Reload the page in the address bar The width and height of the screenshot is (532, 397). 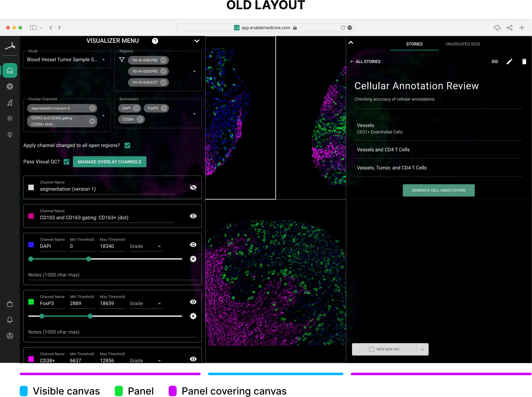coord(343,28)
